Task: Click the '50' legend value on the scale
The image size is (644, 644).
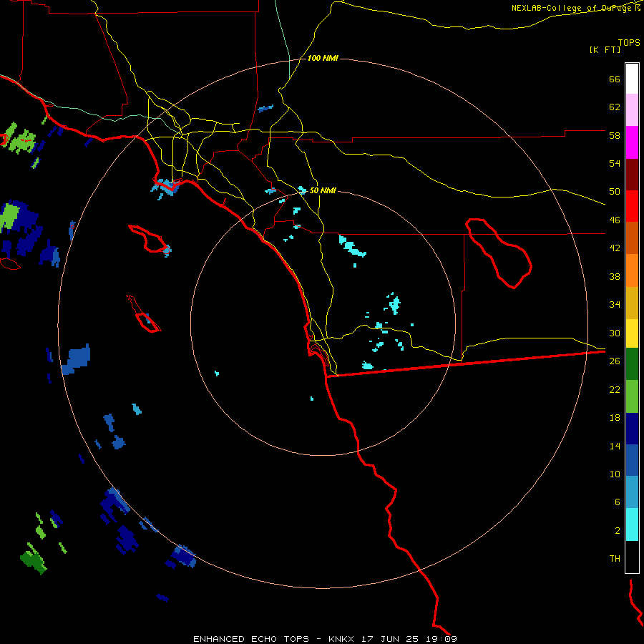Action: (x=615, y=192)
